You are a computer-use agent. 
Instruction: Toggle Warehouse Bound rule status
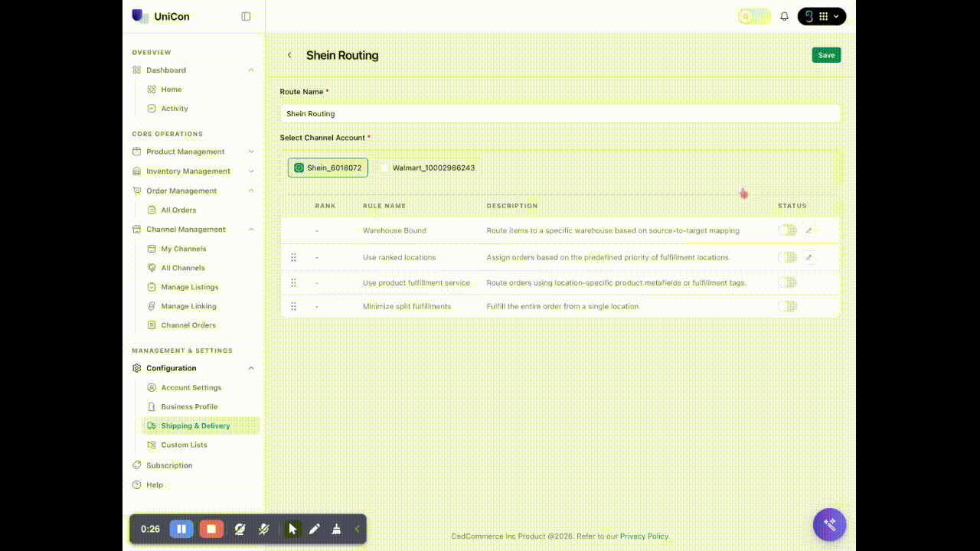pyautogui.click(x=787, y=230)
